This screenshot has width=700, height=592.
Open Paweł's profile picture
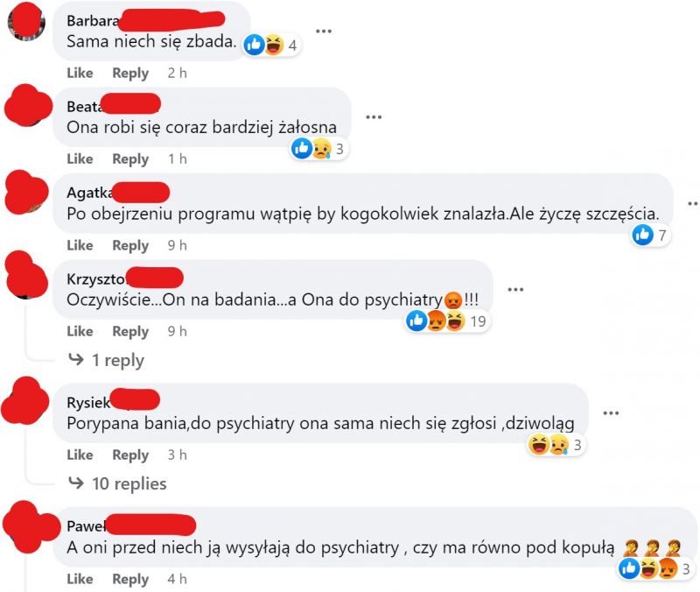tap(28, 527)
